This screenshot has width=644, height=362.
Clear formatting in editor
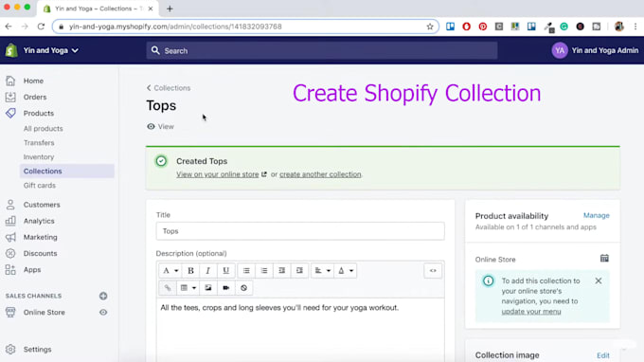pos(243,288)
